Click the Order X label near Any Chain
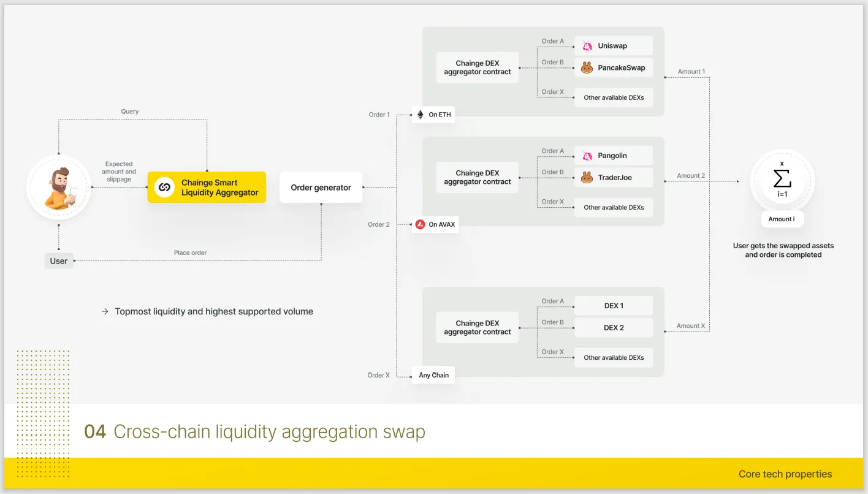The width and height of the screenshot is (868, 494). pyautogui.click(x=379, y=375)
